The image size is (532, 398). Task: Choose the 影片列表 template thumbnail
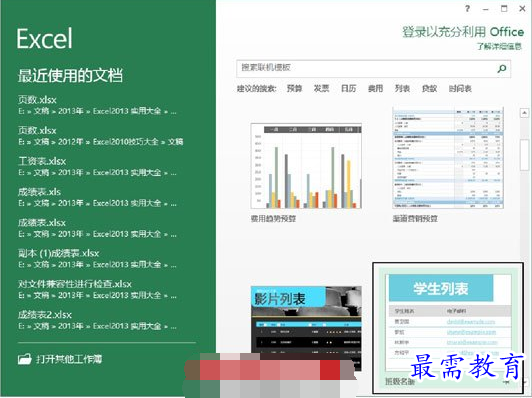pyautogui.click(x=306, y=328)
